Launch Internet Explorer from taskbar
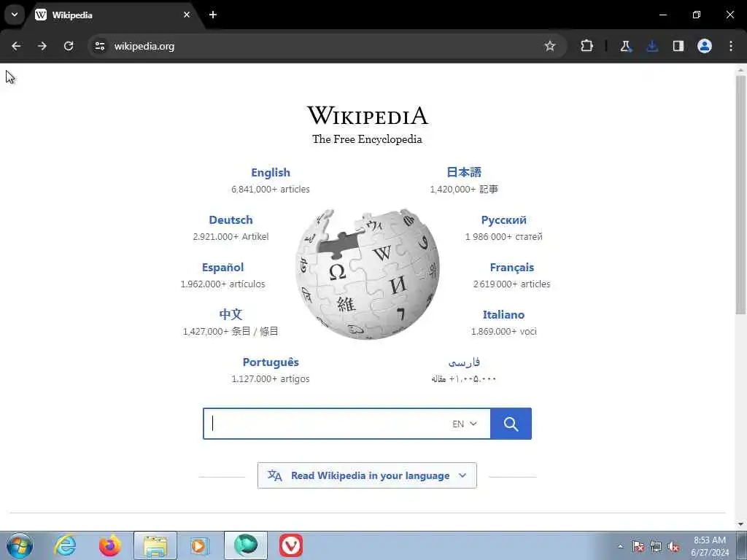 tap(65, 545)
